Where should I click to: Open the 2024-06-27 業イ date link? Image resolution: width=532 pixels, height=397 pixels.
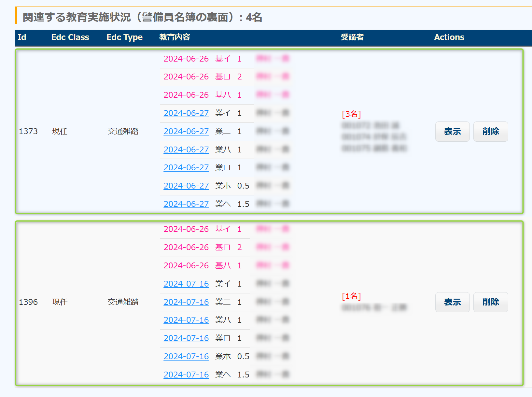pyautogui.click(x=186, y=113)
